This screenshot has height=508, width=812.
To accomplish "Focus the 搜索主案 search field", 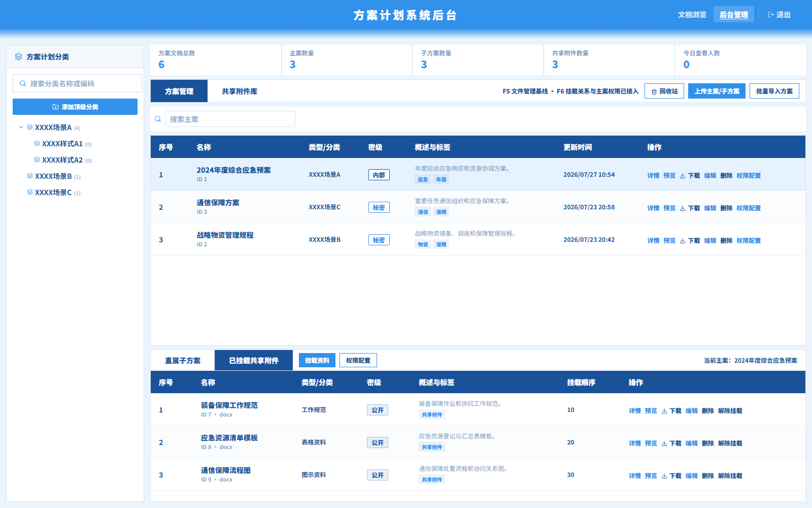I will click(x=230, y=119).
